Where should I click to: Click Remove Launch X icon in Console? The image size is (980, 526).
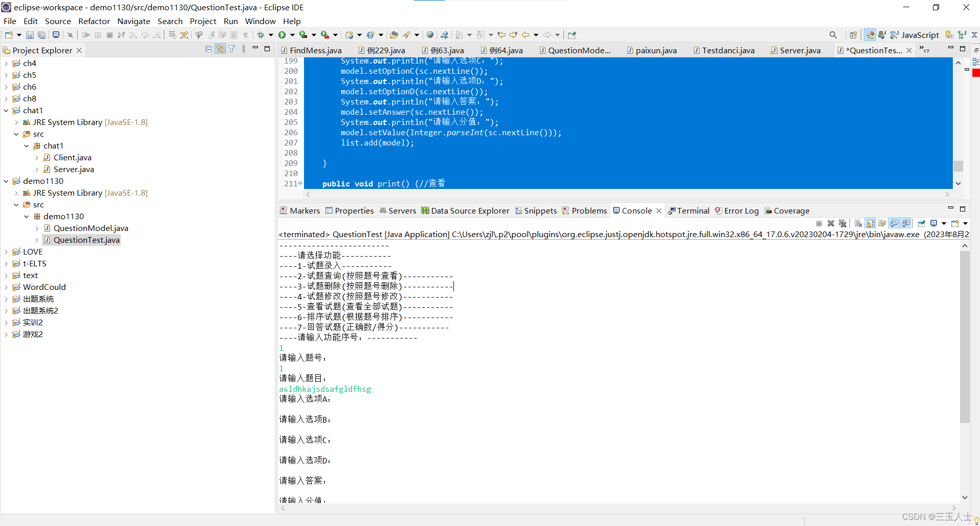[x=831, y=223]
